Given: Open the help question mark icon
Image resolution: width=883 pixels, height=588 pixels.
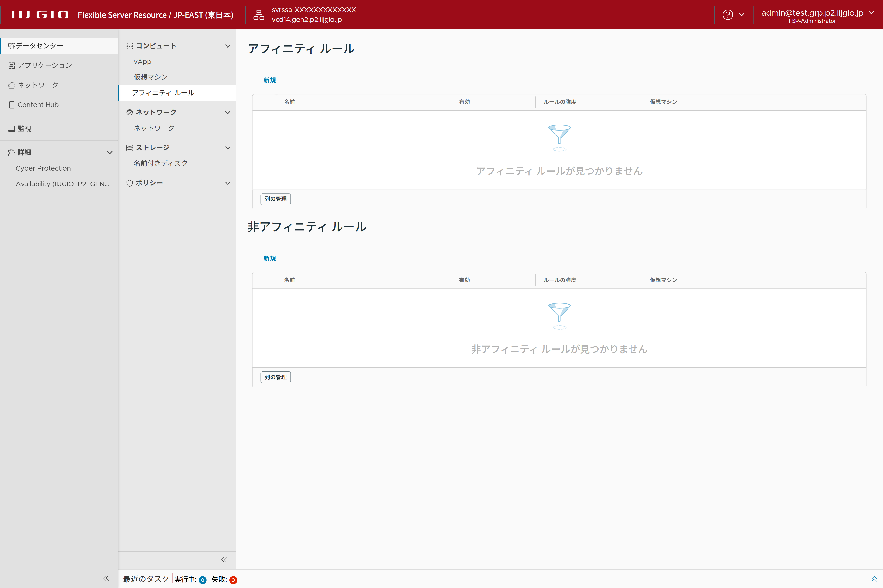Looking at the screenshot, I should [727, 15].
